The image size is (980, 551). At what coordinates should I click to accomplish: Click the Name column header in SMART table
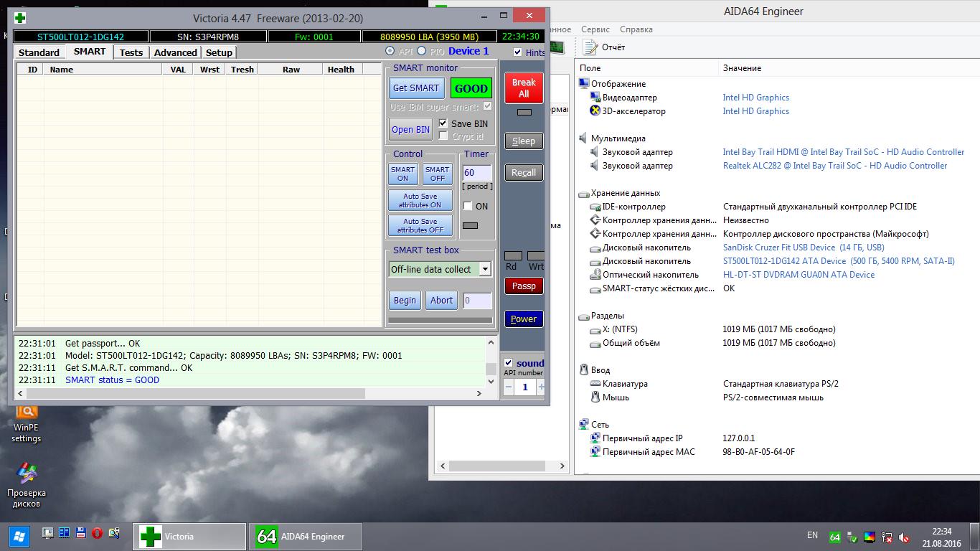click(x=103, y=70)
